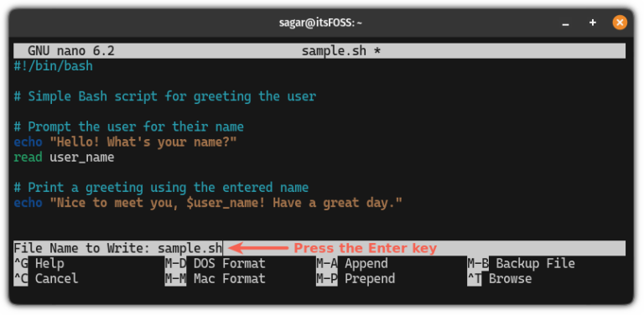The image size is (644, 315).
Task: Close the terminal with orange X
Action: tap(620, 23)
